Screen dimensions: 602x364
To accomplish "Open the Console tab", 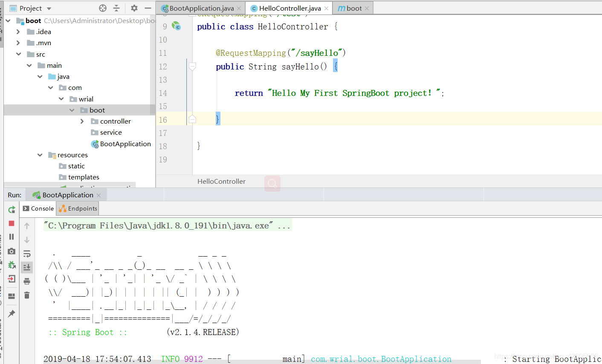I will tap(38, 208).
